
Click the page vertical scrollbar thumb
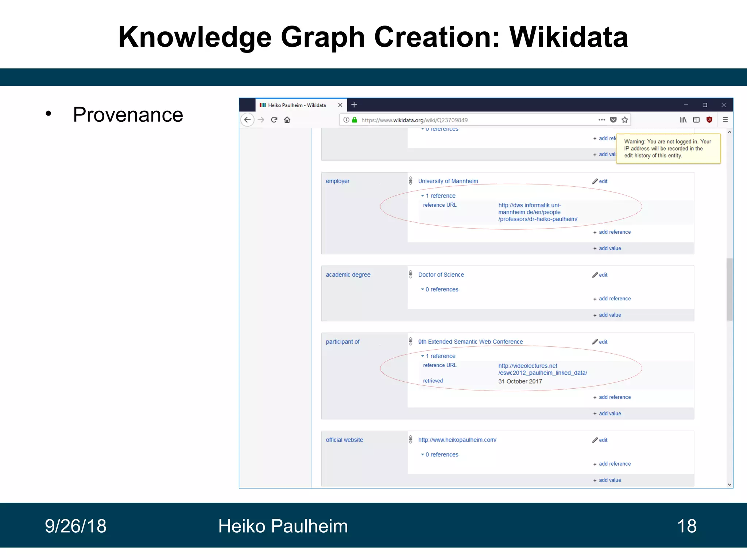coord(729,289)
